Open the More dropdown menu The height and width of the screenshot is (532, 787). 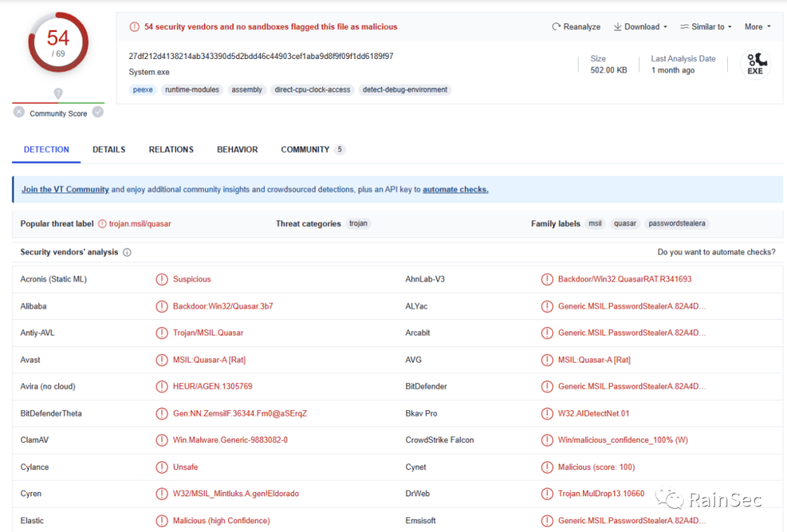point(757,26)
